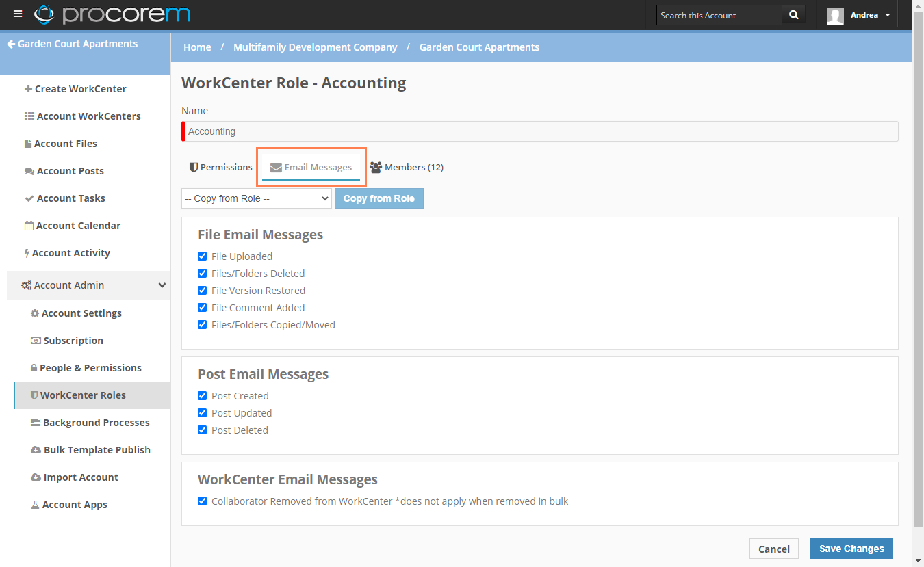
Task: Click the flask icon for Account Apps
Action: point(35,505)
